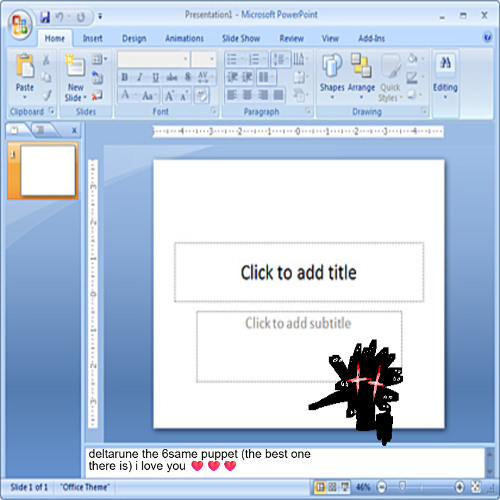Save the presentation with the floppy icon
This screenshot has height=500, width=500.
(45, 17)
